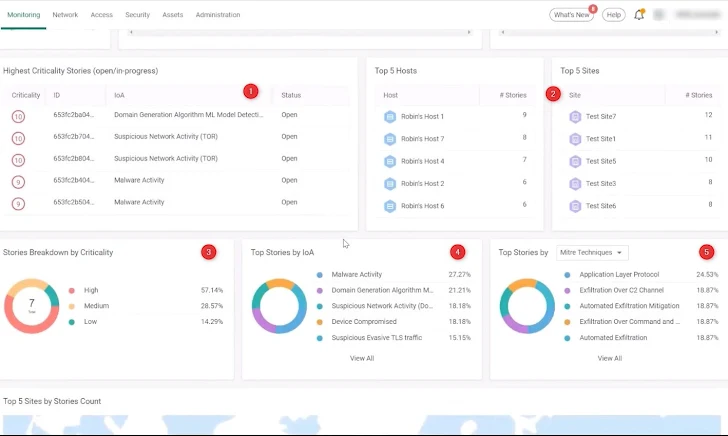Switch to the Network tab
728x436 pixels.
(x=65, y=15)
